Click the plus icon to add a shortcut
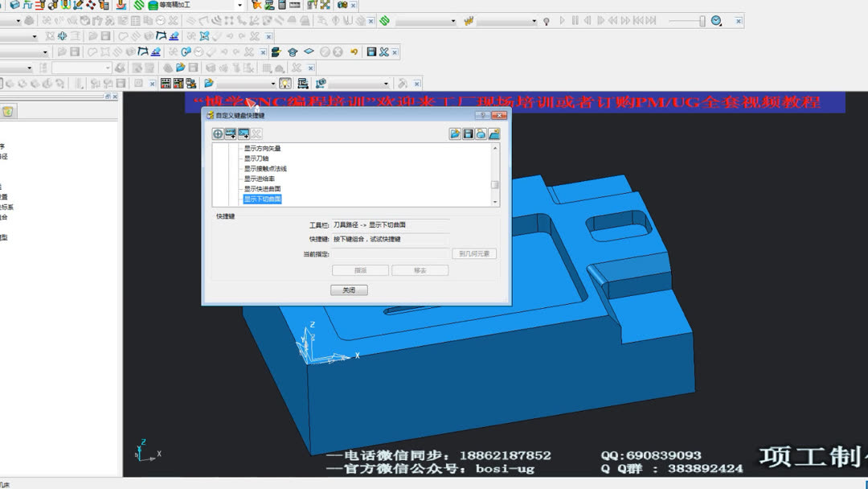868x489 pixels. [217, 134]
